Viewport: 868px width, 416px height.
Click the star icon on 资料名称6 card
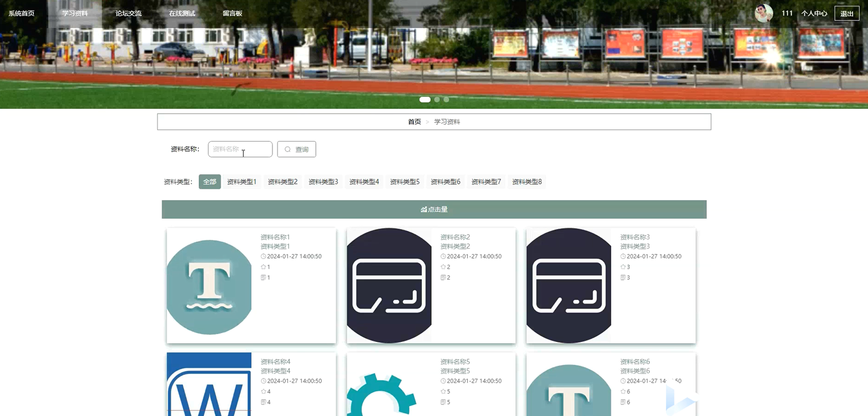pos(623,392)
